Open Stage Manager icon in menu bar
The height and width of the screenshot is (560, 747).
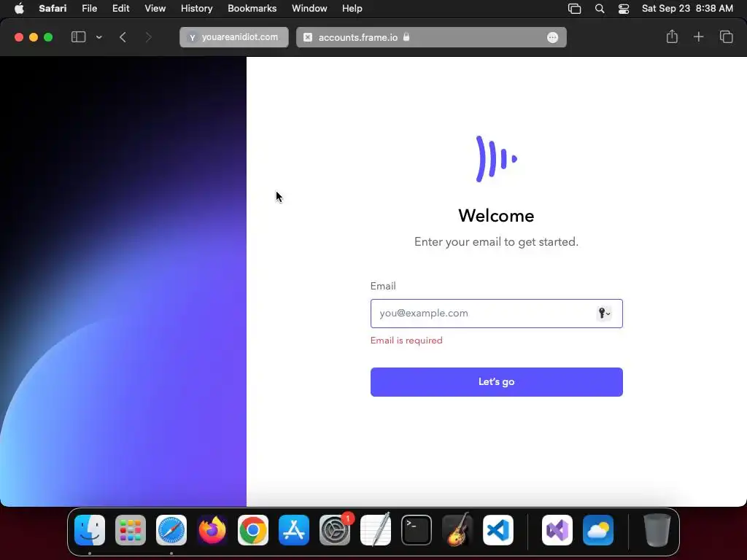click(575, 9)
